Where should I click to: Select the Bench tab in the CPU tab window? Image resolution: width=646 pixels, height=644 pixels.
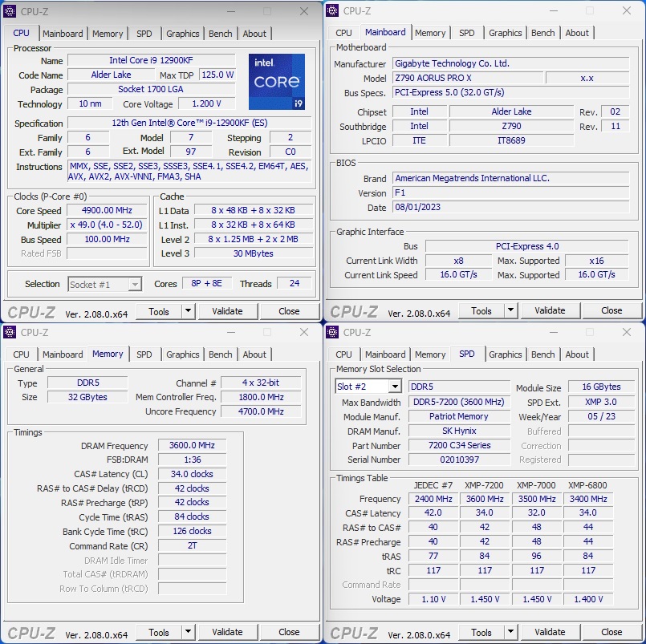[x=221, y=34]
